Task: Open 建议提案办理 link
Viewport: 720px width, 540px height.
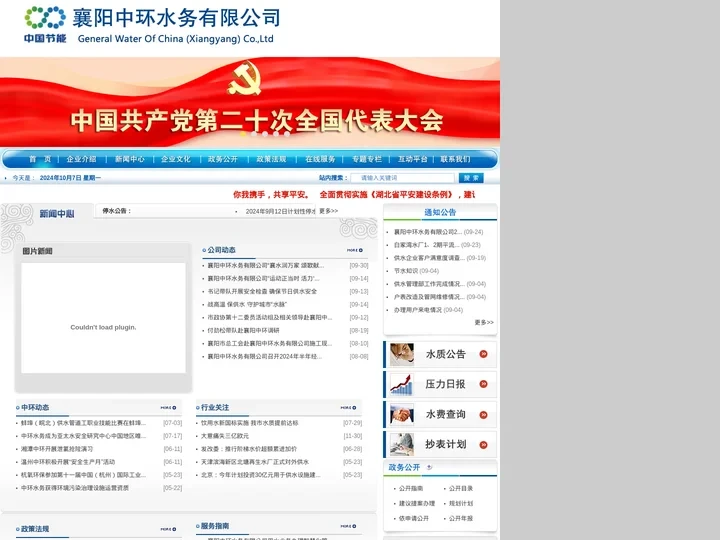Action: point(416,504)
